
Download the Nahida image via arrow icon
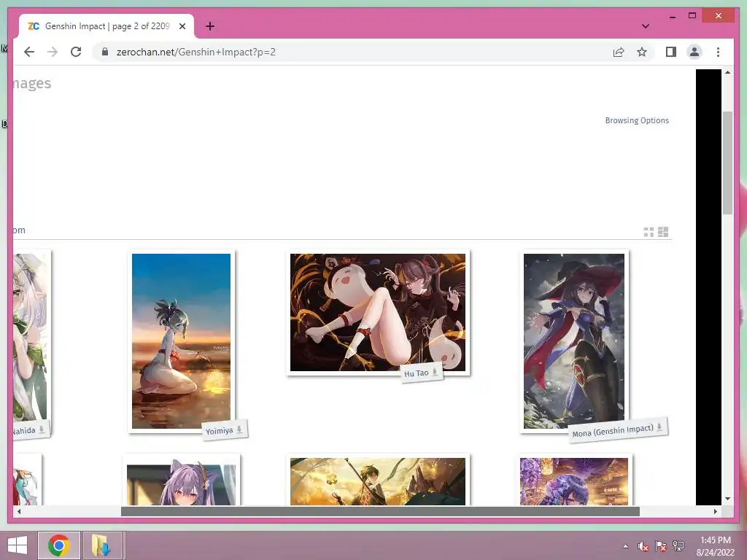(x=42, y=429)
